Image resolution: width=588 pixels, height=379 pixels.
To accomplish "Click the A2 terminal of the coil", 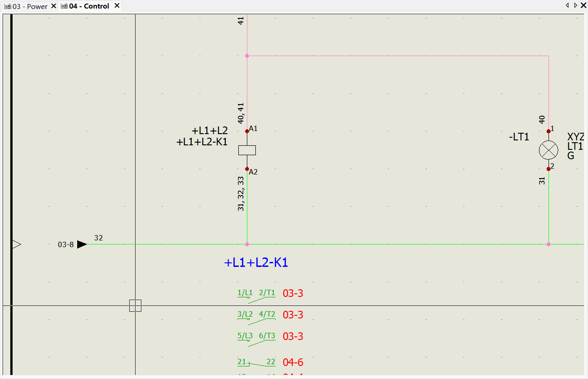I will pyautogui.click(x=247, y=169).
